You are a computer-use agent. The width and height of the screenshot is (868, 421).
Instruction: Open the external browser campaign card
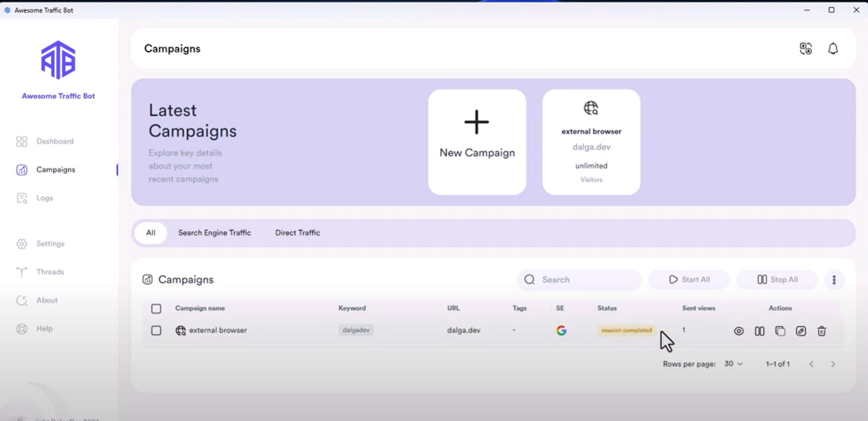591,142
